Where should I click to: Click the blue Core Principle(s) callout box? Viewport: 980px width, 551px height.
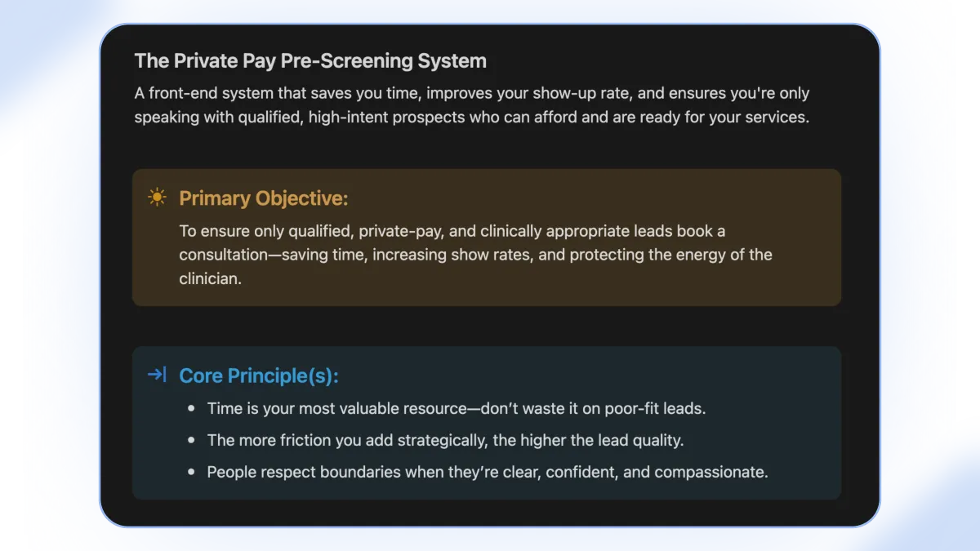(487, 423)
